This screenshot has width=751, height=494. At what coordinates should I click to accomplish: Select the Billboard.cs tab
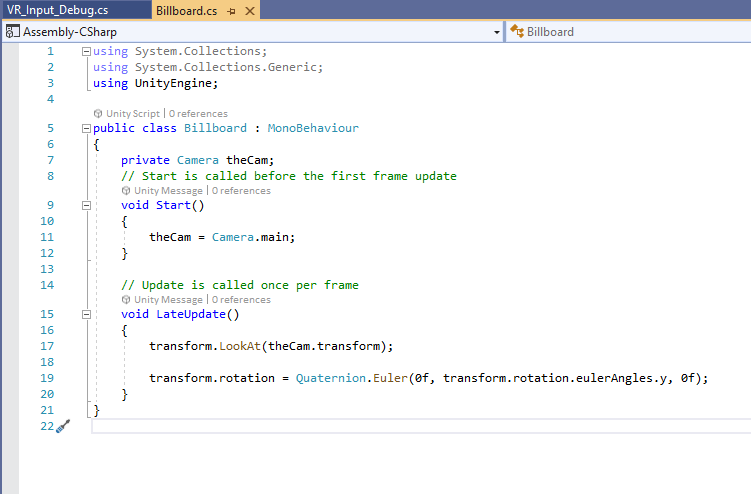click(186, 11)
